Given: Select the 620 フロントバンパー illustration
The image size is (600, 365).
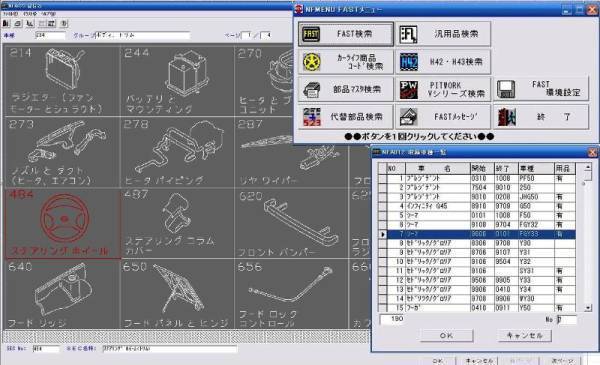Looking at the screenshot, I should coord(291,223).
